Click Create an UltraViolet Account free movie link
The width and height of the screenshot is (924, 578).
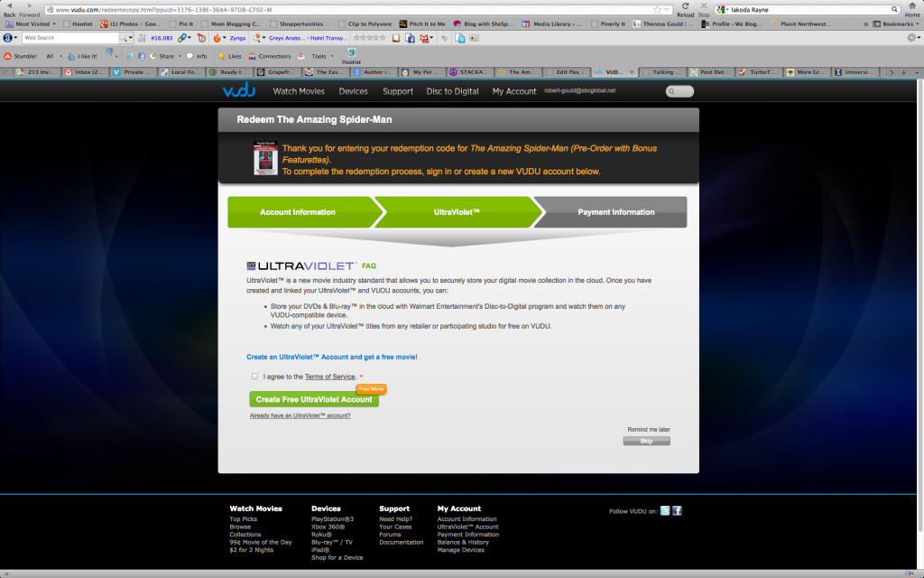(x=332, y=357)
